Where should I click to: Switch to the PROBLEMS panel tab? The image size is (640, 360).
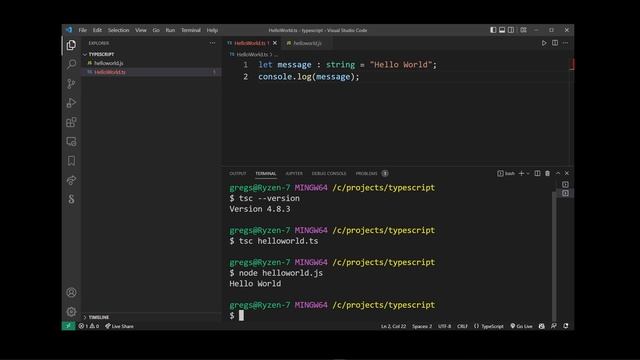tap(371, 173)
